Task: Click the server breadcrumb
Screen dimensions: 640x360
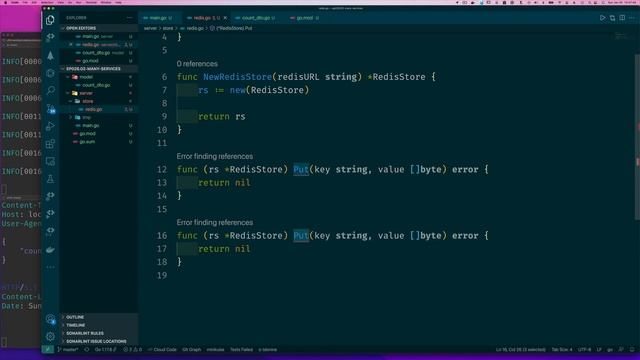Action: point(150,29)
